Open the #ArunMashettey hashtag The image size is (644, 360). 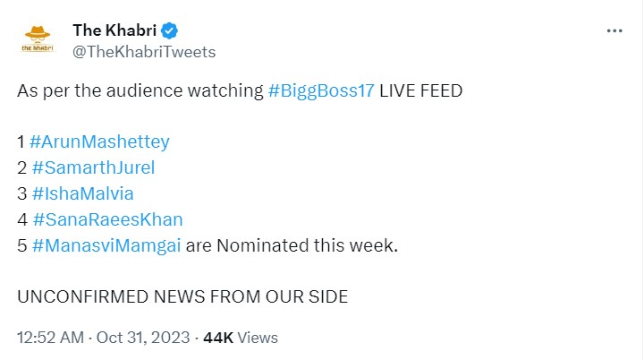(99, 141)
